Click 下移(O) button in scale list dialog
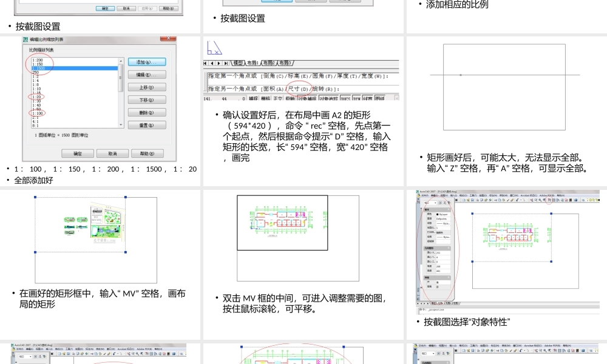The image size is (607, 364). click(147, 100)
